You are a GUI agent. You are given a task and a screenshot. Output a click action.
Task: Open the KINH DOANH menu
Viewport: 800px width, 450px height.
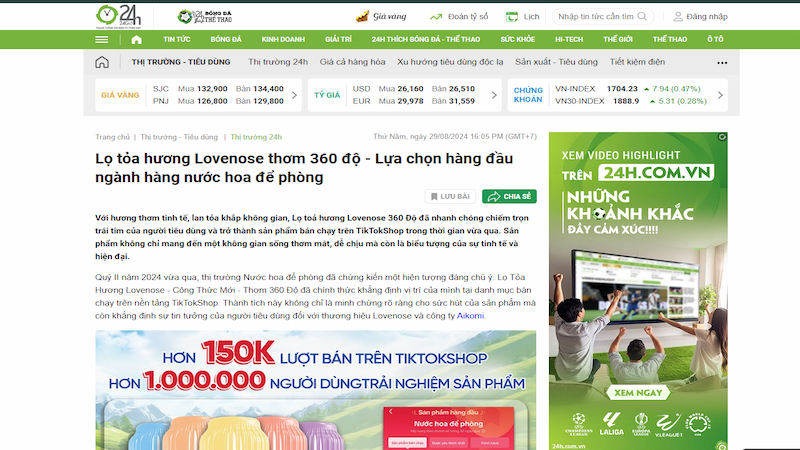point(283,39)
